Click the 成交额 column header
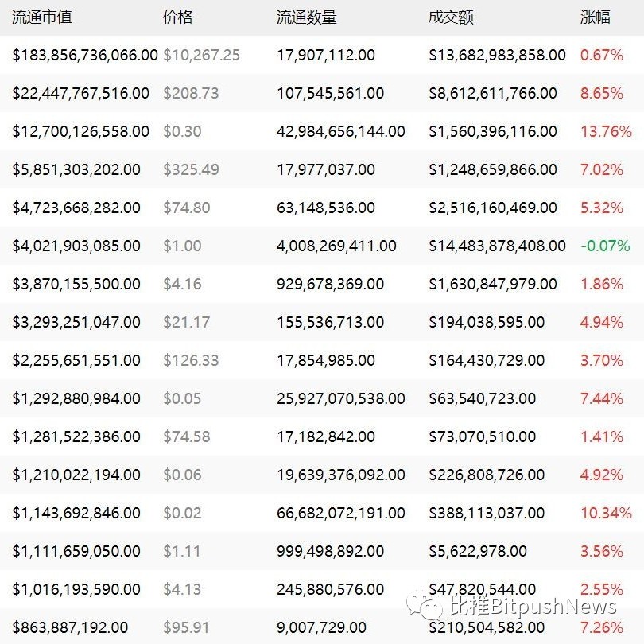This screenshot has height=644, width=644. coord(451,17)
